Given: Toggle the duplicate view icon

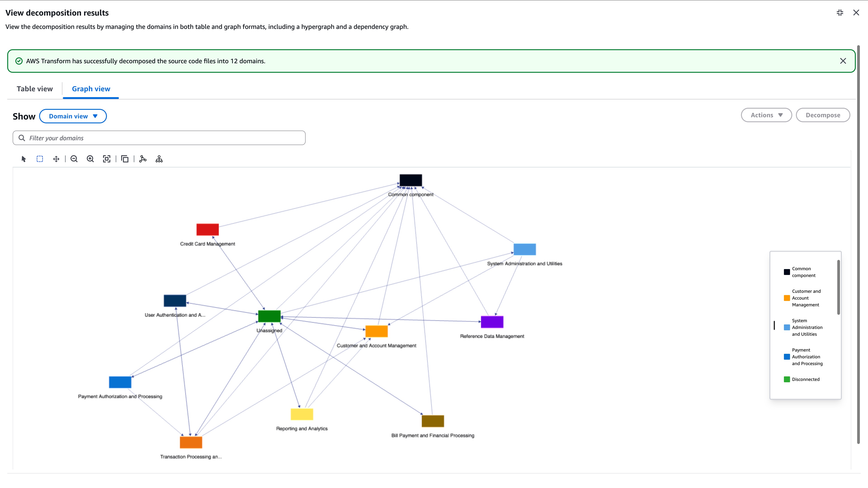Looking at the screenshot, I should [125, 159].
